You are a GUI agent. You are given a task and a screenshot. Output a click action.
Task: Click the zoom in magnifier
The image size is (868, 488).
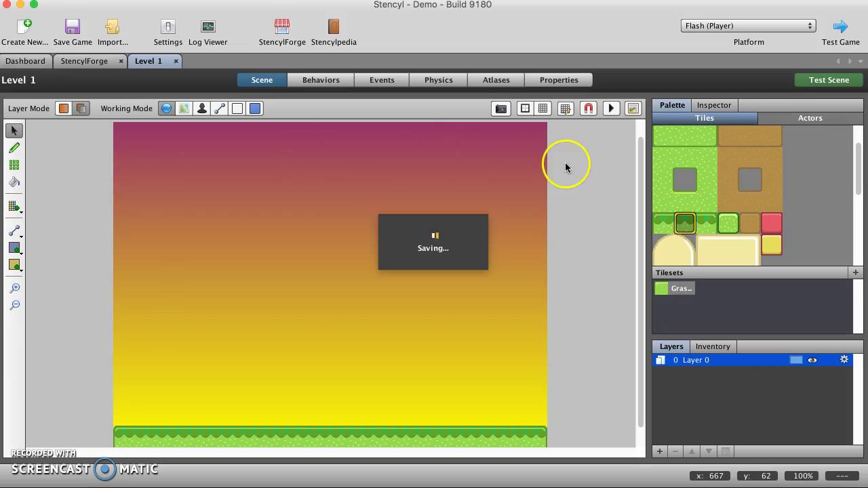(14, 288)
